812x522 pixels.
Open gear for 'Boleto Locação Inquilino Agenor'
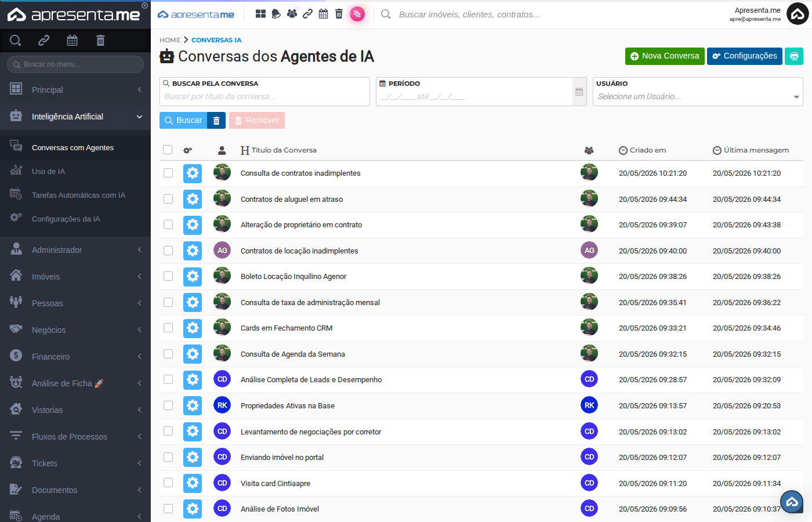coord(193,276)
